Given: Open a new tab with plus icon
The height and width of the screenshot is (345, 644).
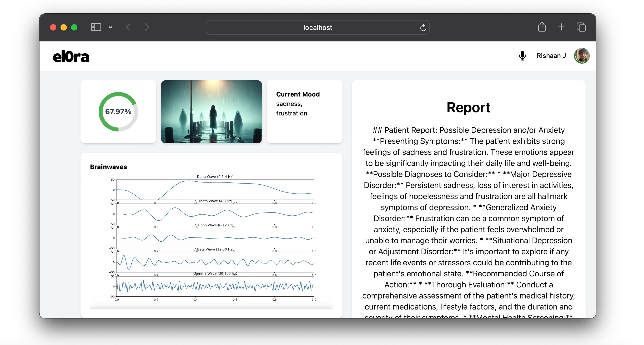Looking at the screenshot, I should tap(561, 27).
